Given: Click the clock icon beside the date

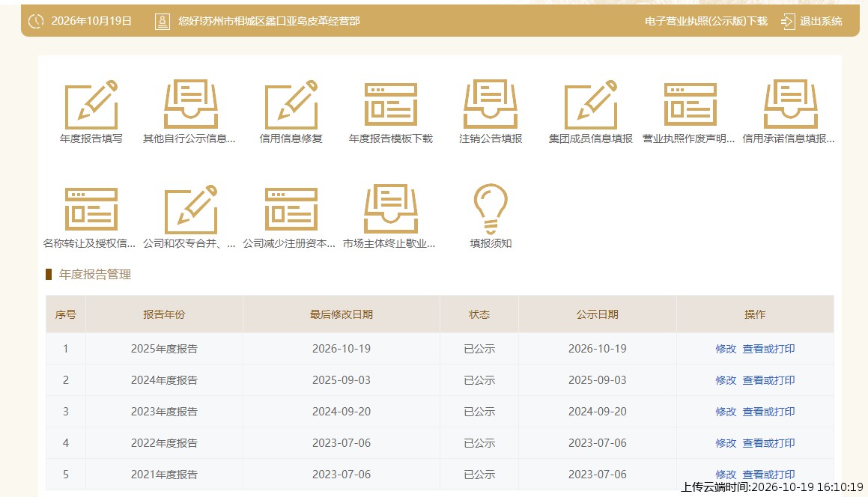Looking at the screenshot, I should pyautogui.click(x=36, y=22).
